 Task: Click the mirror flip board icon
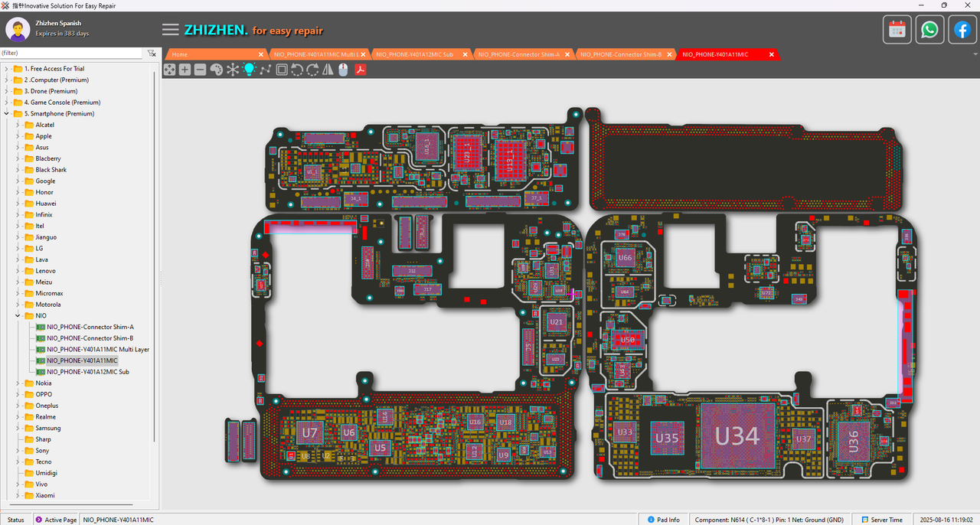pyautogui.click(x=328, y=70)
